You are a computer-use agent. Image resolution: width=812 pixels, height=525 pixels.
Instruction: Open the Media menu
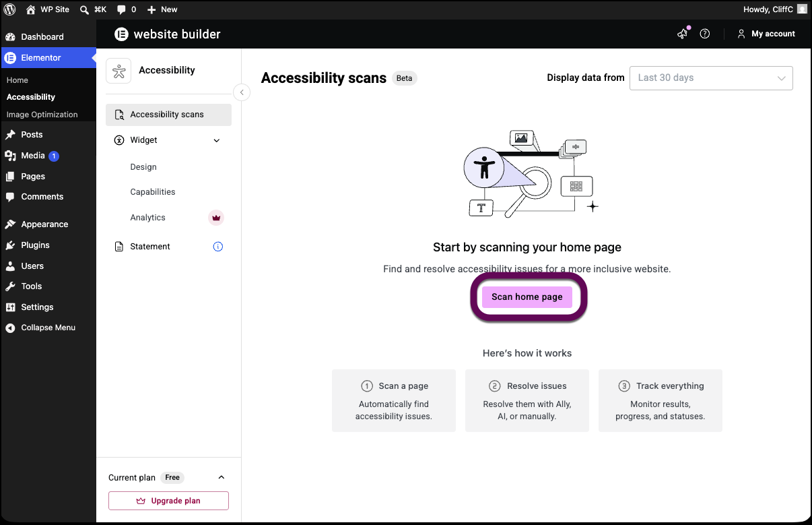point(48,155)
